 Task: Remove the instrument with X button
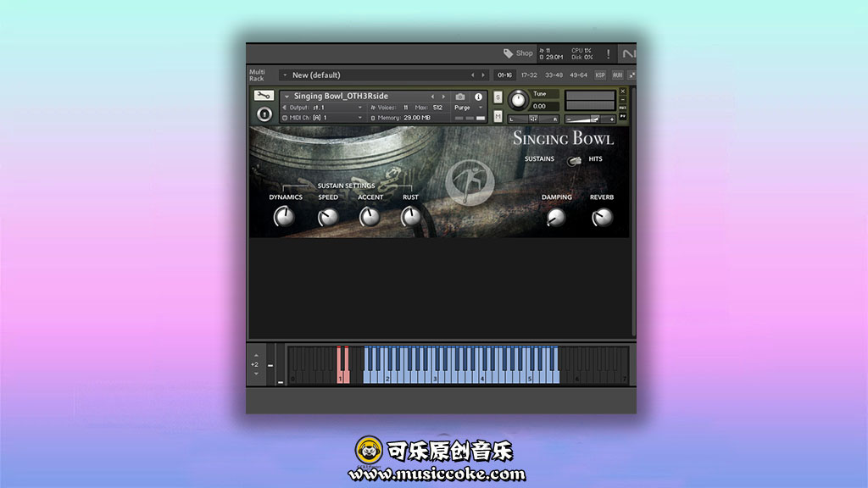623,91
